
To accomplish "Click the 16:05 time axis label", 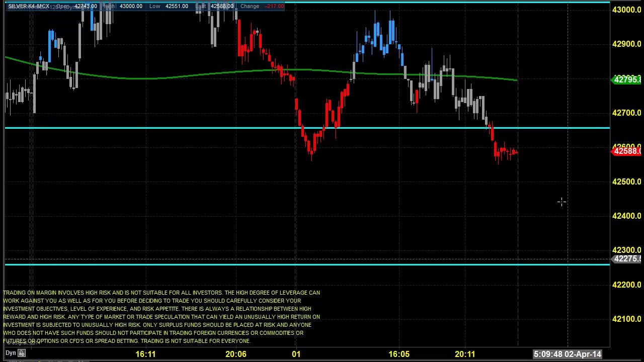I will tap(399, 354).
